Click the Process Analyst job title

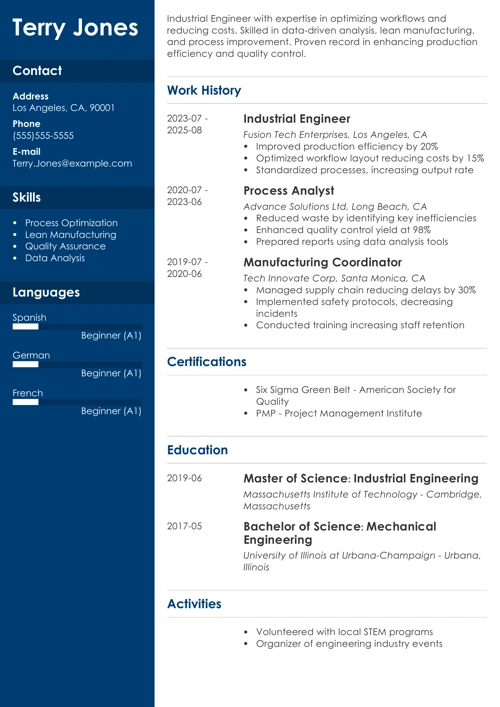[x=289, y=191]
